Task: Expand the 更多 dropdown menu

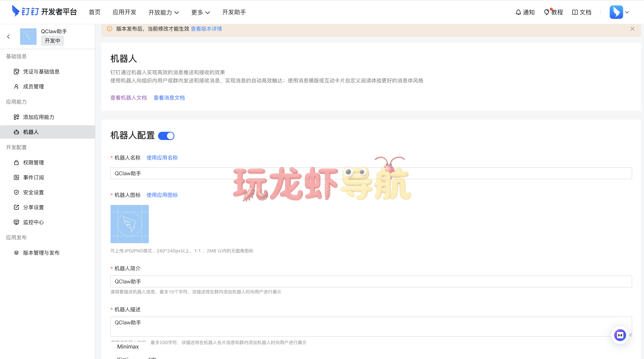Action: (201, 12)
